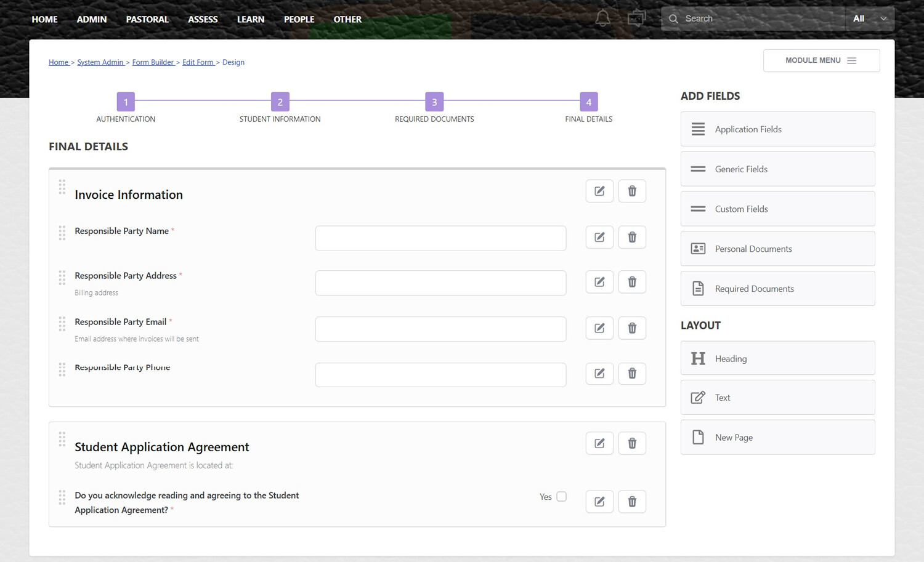Grab drag handle of Responsible Party Address
The width and height of the screenshot is (924, 562).
62,278
